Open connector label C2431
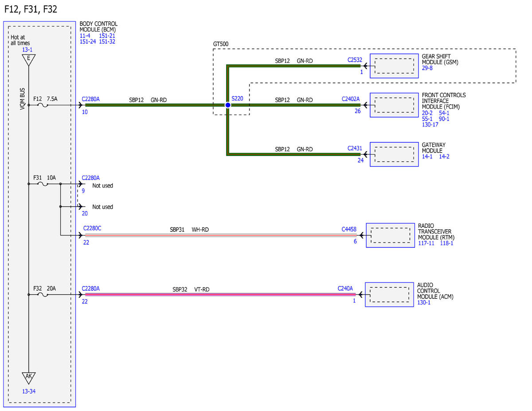This screenshot has width=532, height=411. [355, 149]
